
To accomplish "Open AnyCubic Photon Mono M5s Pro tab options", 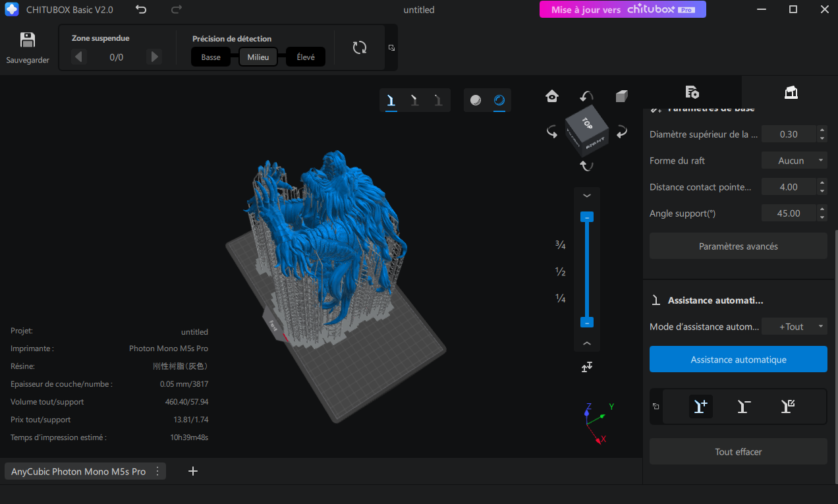I will pos(157,472).
